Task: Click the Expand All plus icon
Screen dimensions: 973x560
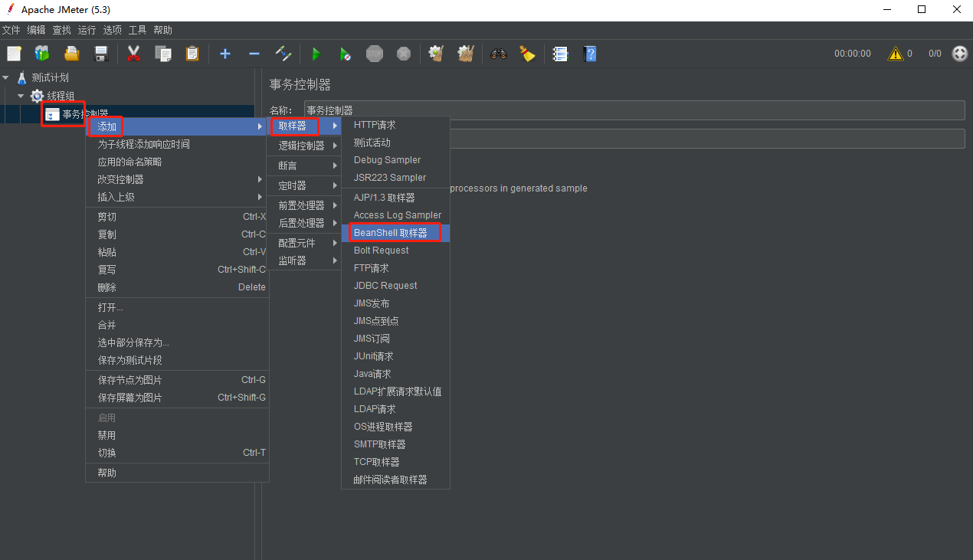Action: tap(225, 54)
